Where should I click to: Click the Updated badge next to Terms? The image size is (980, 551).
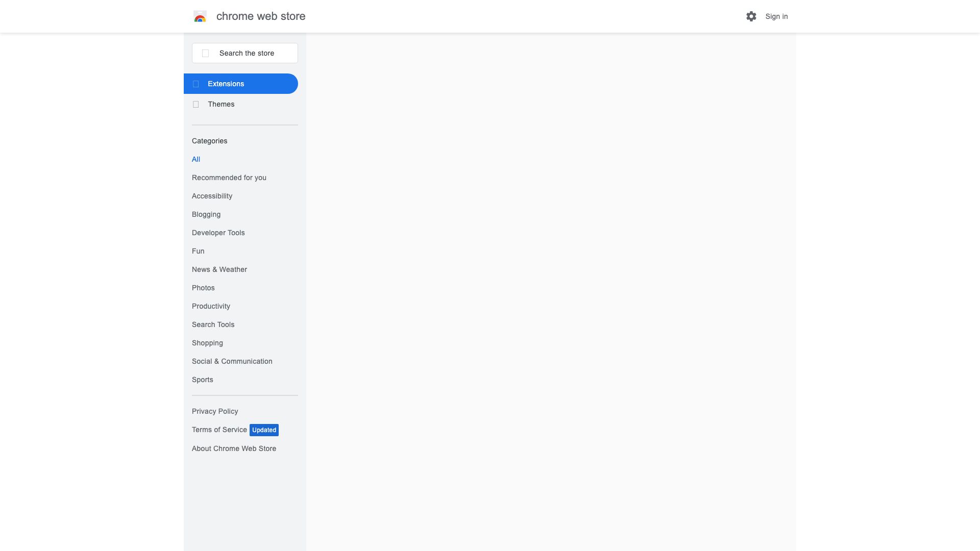click(x=264, y=430)
